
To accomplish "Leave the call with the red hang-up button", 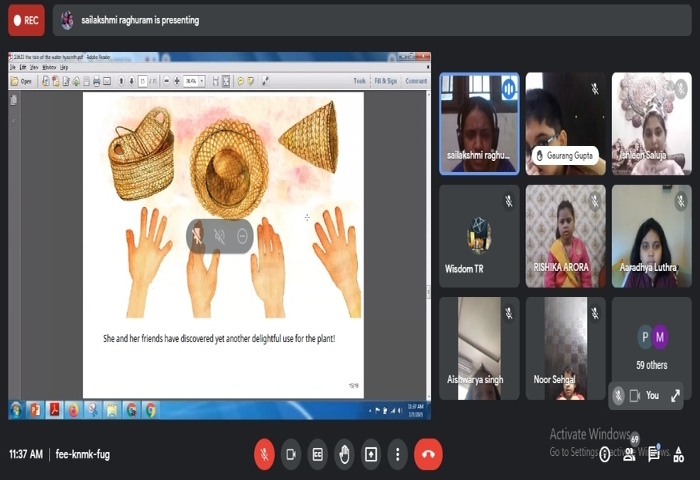I will 429,455.
